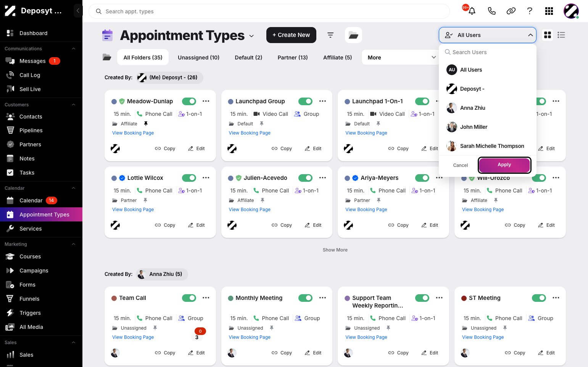Click the phone dialer icon in header
The width and height of the screenshot is (588, 367).
(492, 11)
